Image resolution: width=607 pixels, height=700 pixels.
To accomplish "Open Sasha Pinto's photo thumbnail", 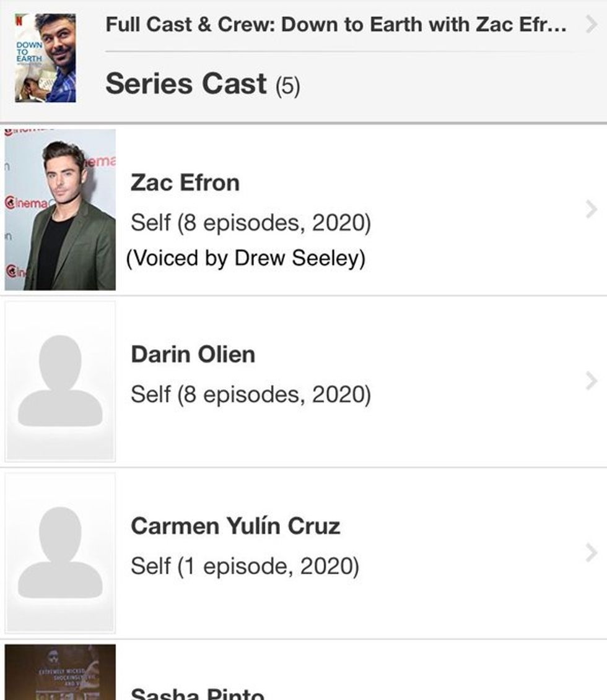I will click(x=60, y=673).
